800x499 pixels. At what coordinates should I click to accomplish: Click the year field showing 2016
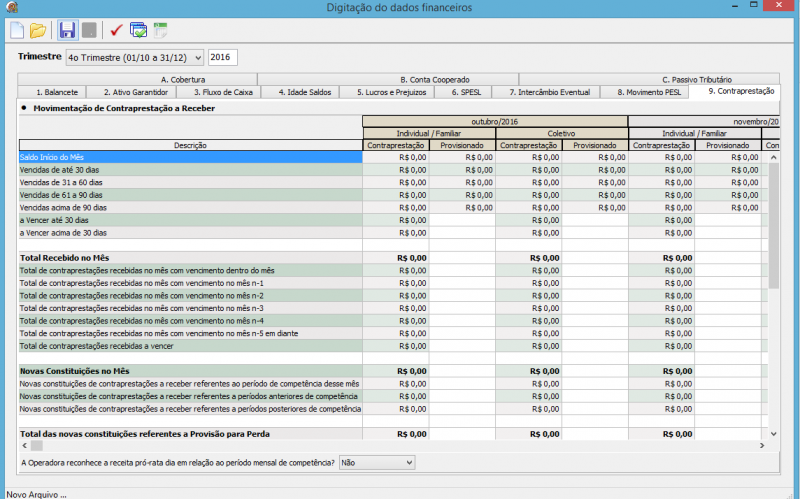coord(222,57)
